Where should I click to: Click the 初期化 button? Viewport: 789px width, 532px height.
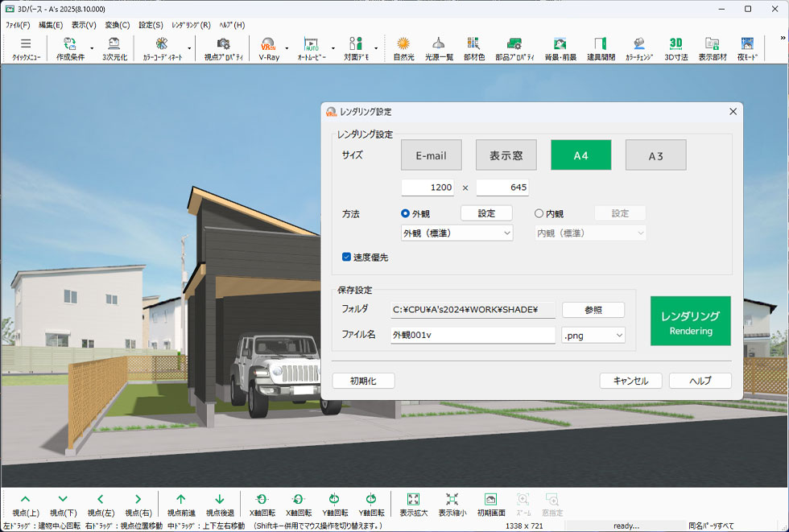click(x=363, y=381)
